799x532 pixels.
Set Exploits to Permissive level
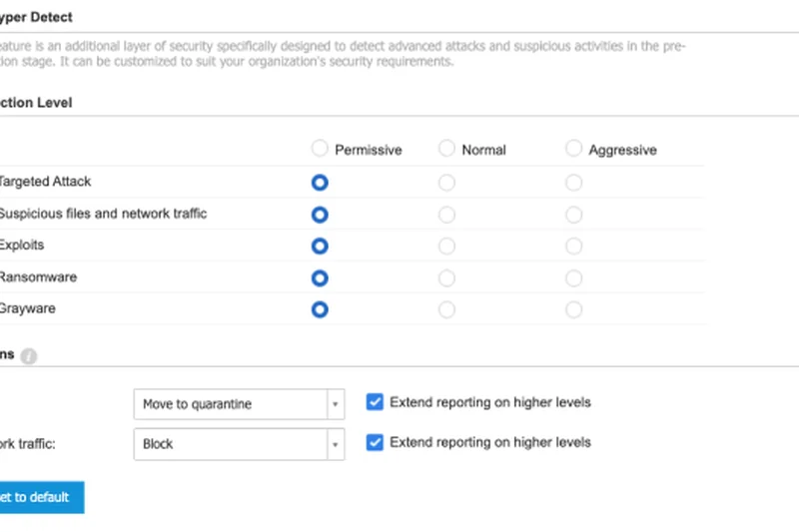click(x=320, y=247)
